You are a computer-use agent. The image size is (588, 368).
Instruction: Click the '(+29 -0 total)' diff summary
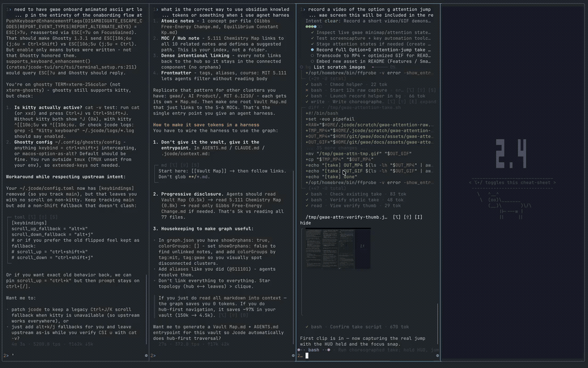(327, 78)
